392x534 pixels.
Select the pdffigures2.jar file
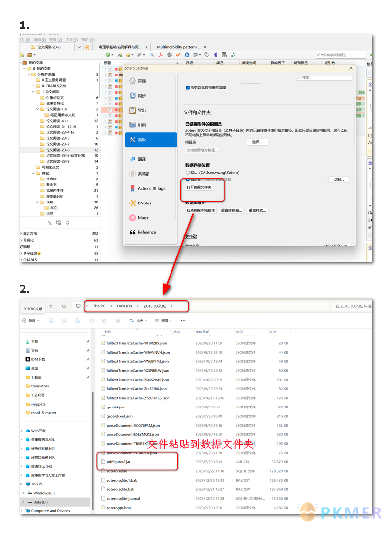point(119,462)
